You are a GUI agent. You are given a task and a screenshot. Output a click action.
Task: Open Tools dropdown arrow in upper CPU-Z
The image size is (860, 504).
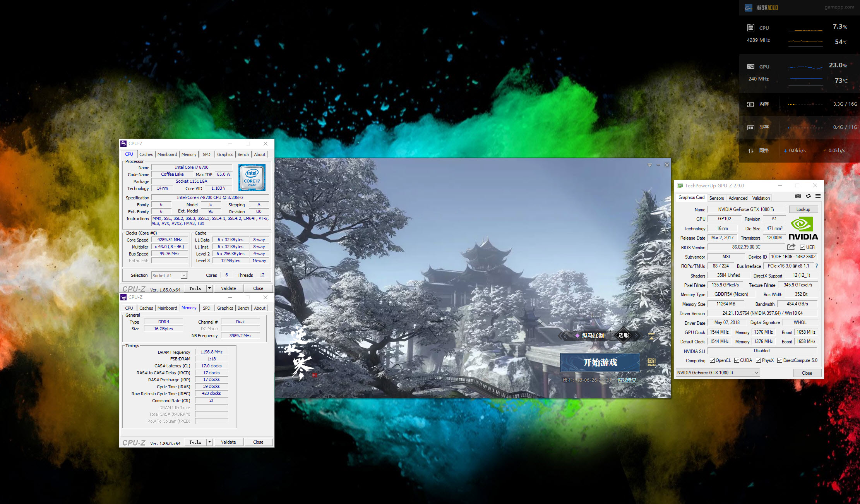point(209,288)
